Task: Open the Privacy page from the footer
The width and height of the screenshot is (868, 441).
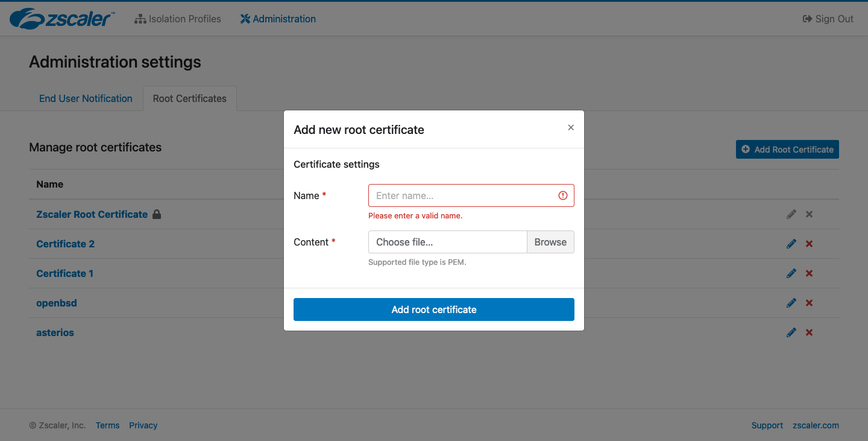Action: 143,425
